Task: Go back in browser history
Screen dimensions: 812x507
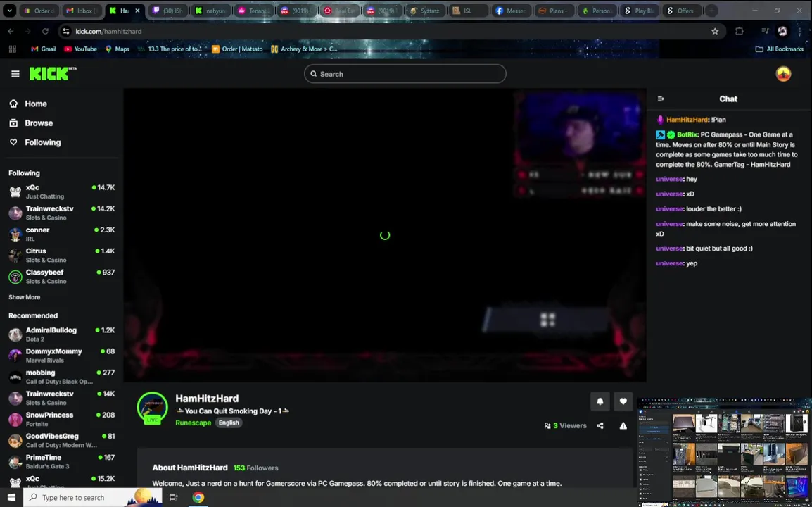Action: click(11, 31)
